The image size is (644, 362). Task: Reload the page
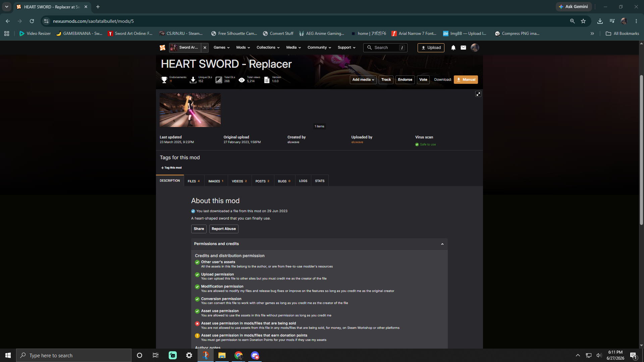[x=32, y=21]
